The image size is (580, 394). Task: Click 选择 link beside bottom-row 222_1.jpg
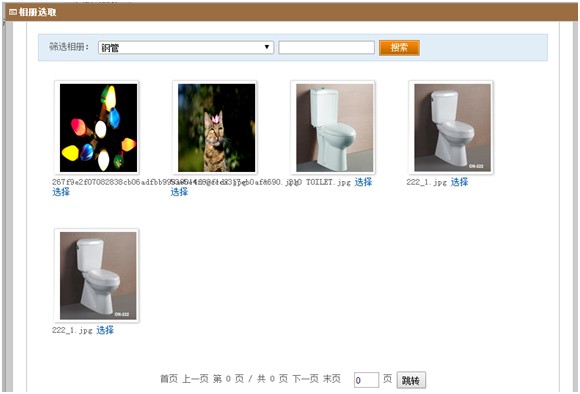pos(105,330)
